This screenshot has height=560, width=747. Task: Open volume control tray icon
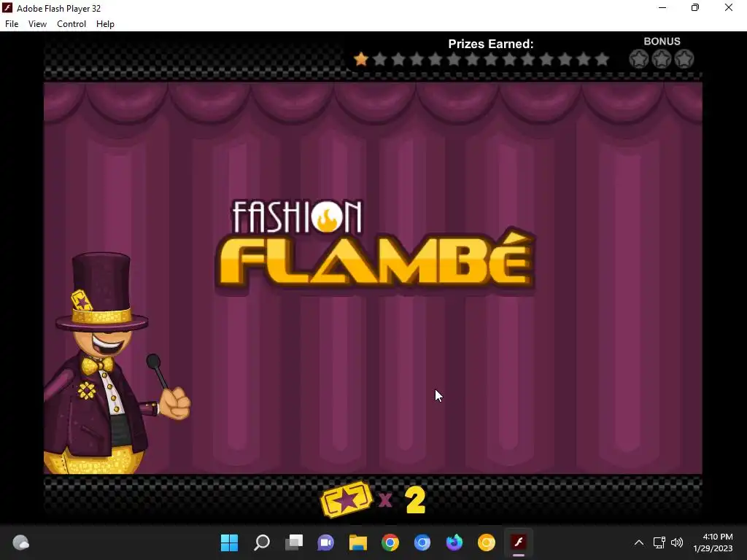[676, 542]
